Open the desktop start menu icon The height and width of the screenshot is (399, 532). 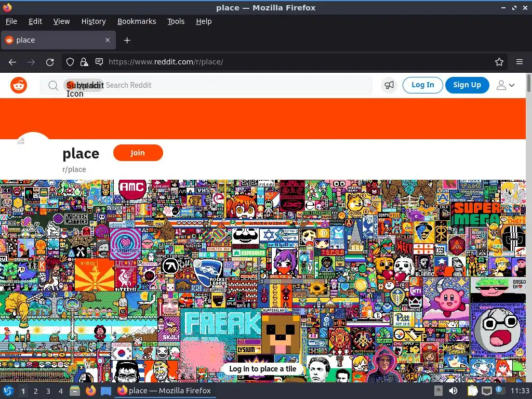[8, 391]
